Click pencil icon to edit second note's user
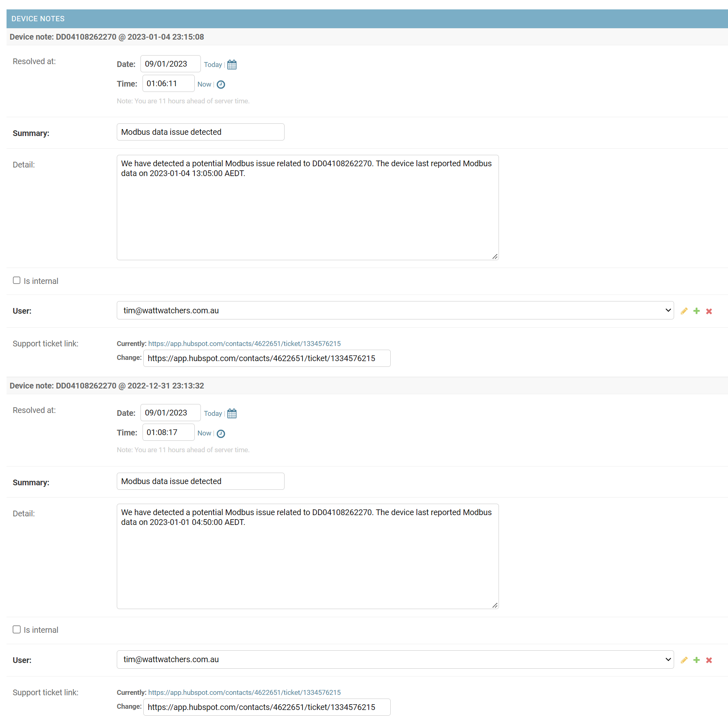Screen dimensions: 728x721 pos(684,660)
